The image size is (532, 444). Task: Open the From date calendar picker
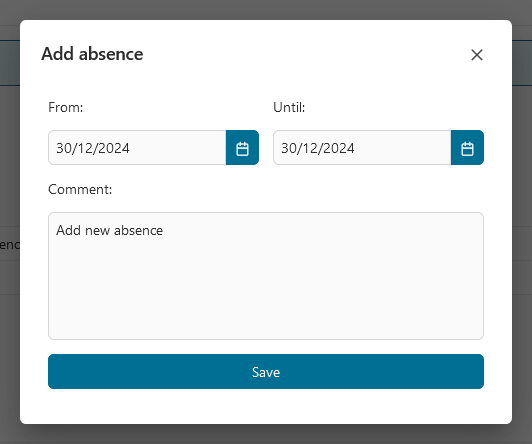click(242, 148)
